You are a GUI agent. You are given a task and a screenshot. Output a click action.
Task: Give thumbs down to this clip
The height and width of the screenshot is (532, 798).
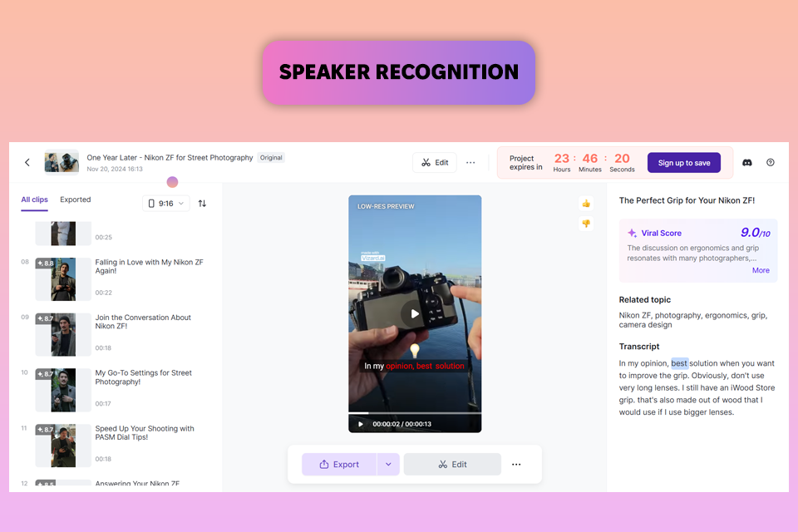[586, 224]
